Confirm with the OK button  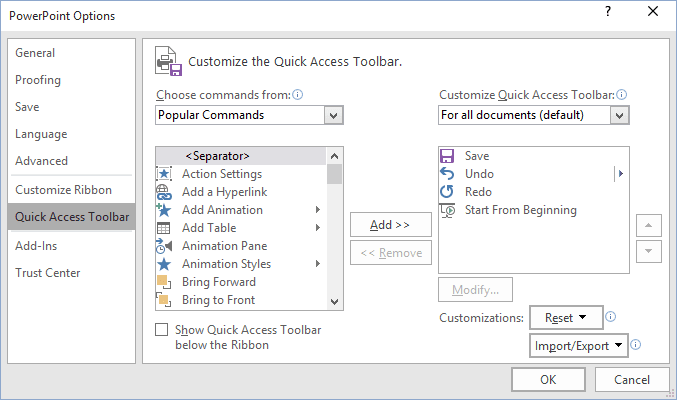548,380
